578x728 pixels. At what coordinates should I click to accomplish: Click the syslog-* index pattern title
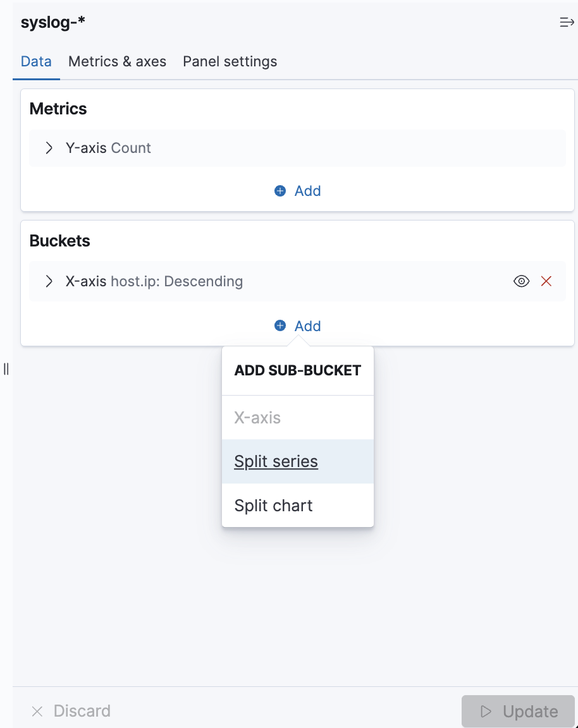(x=53, y=23)
